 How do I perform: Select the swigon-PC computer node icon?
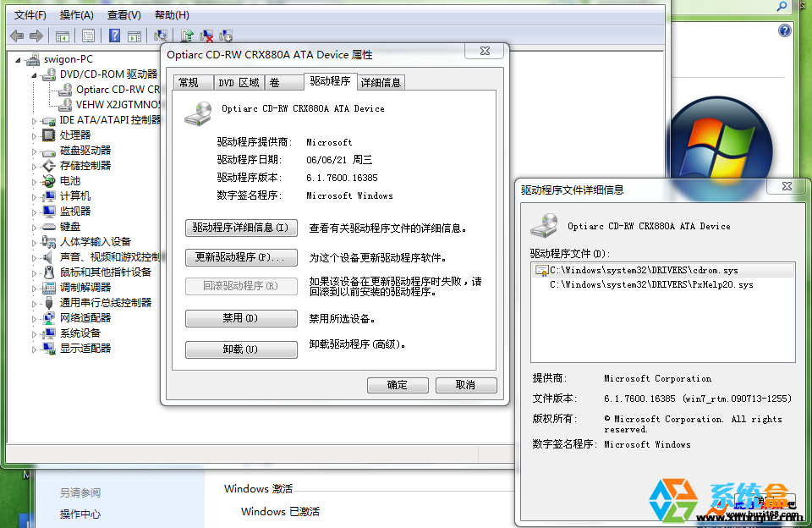[33, 59]
